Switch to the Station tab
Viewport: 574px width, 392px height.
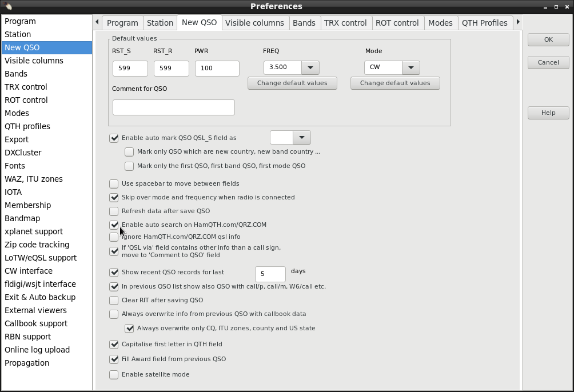click(160, 23)
